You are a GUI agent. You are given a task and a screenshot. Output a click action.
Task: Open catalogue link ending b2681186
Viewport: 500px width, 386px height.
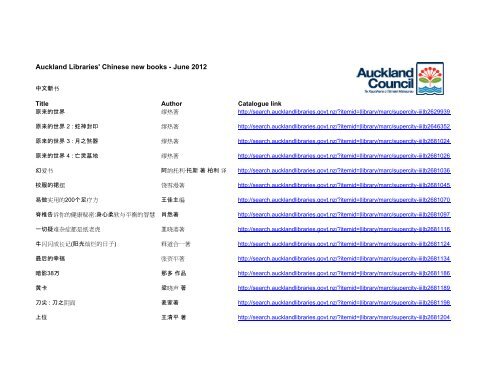coord(344,273)
